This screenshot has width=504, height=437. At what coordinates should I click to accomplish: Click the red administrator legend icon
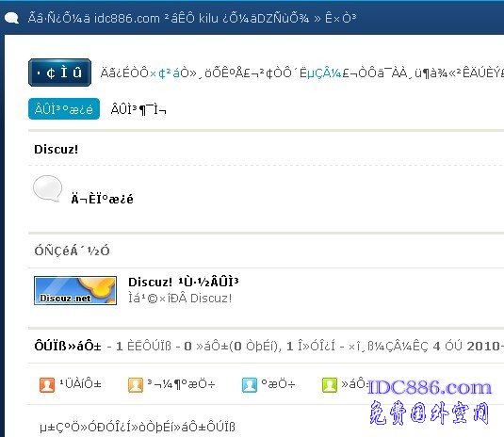47,384
